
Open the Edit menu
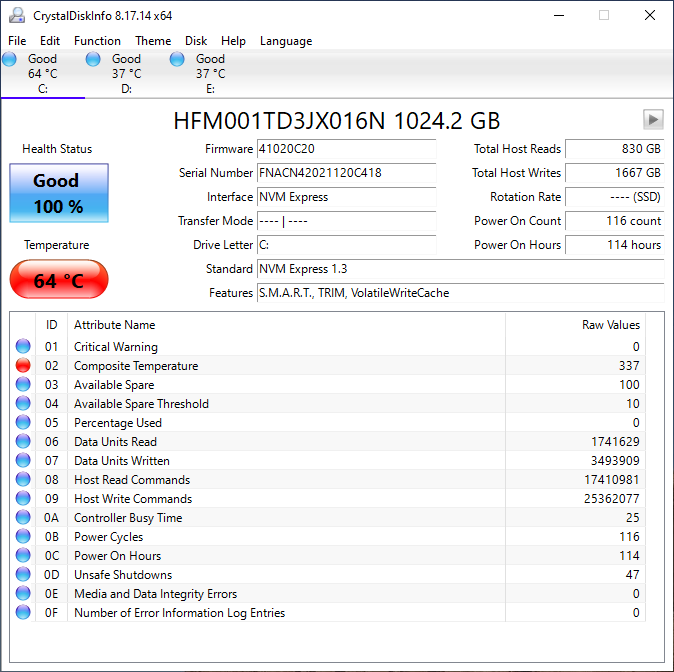[x=50, y=41]
